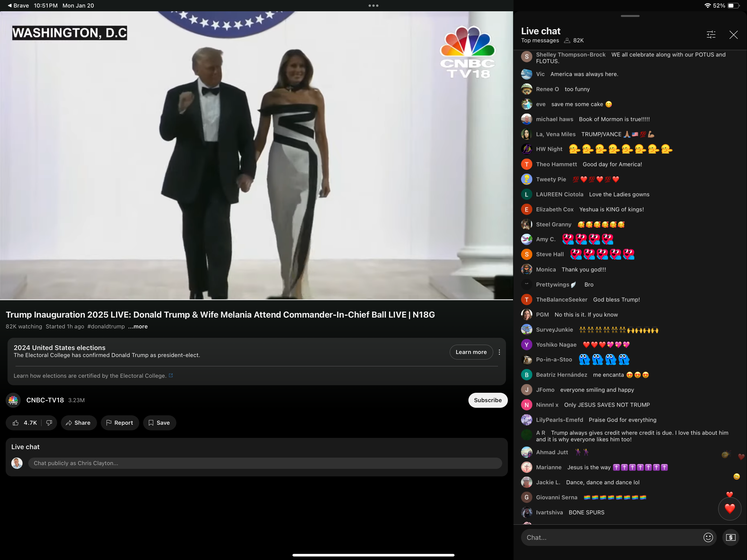The height and width of the screenshot is (560, 747).
Task: Open Top messages chat mode selector
Action: [x=540, y=40]
